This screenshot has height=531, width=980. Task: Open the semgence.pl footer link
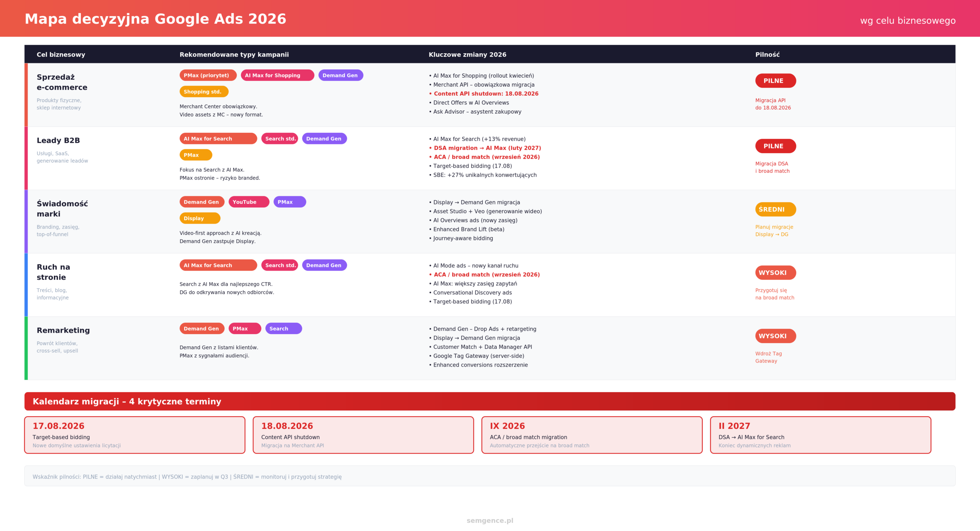tap(490, 521)
